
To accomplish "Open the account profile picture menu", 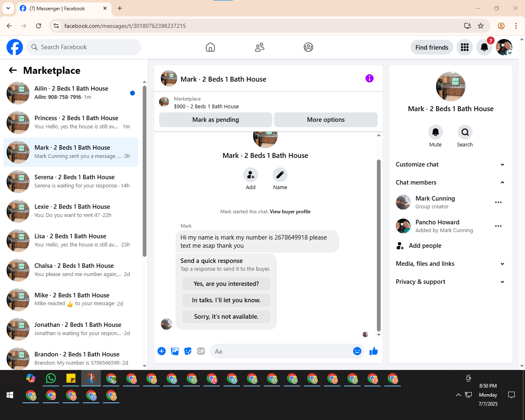I will 504,47.
